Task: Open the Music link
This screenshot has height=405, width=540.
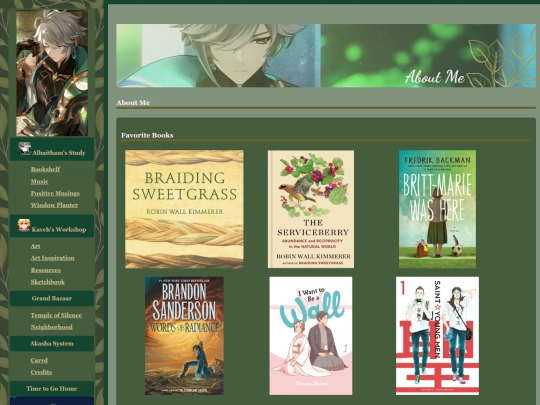Action: click(x=39, y=181)
